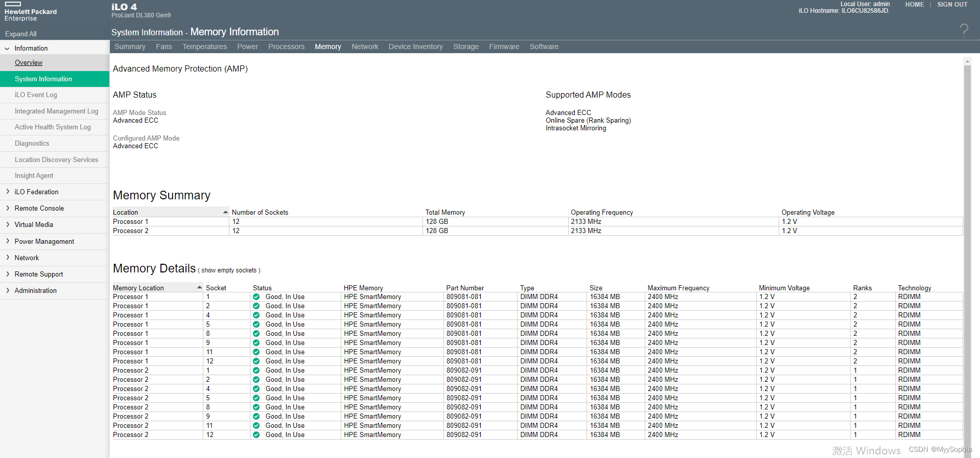Expand the Network sidebar section
The width and height of the screenshot is (980, 458).
pos(7,258)
